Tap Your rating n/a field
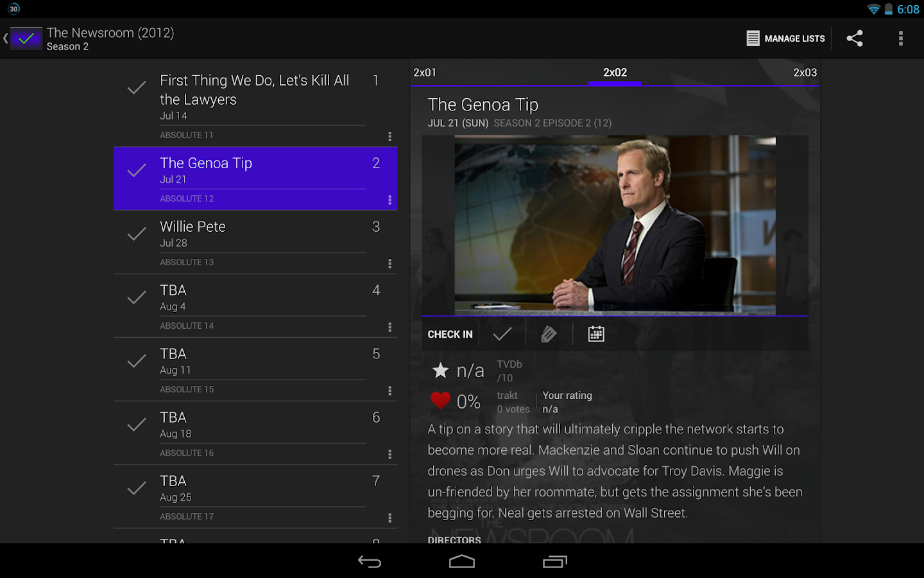Viewport: 924px width, 578px height. (567, 402)
